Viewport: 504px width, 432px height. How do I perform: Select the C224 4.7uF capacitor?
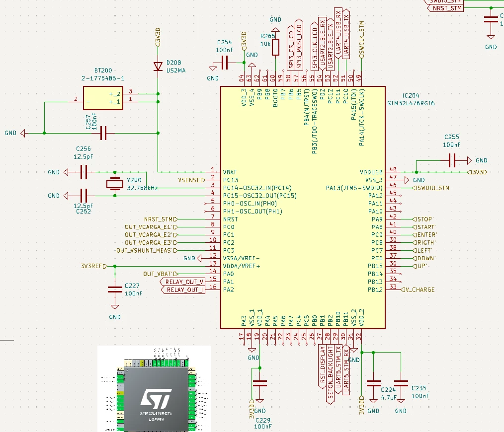click(x=373, y=382)
